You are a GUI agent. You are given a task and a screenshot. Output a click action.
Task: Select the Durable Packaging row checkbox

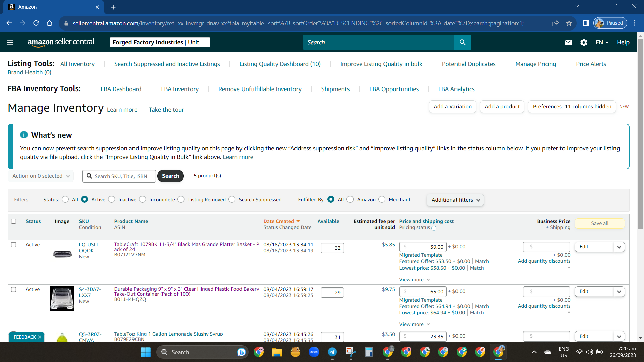[14, 289]
